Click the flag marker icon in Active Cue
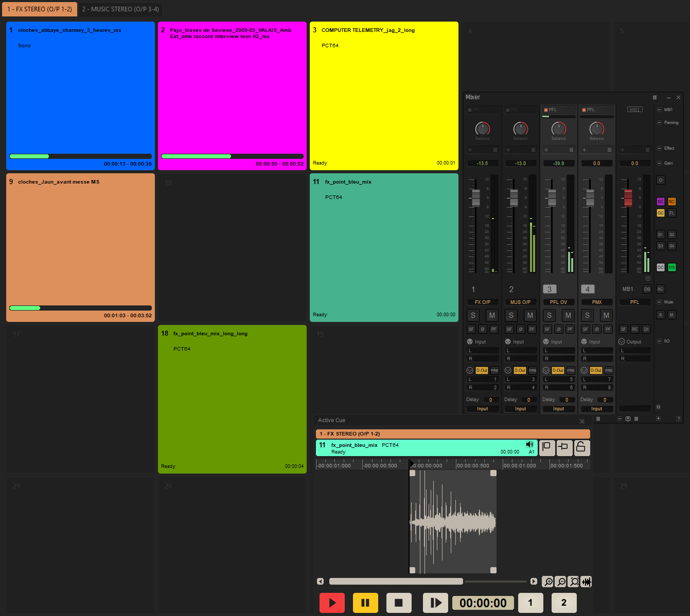Screen dimensions: 690x616 pos(546,447)
